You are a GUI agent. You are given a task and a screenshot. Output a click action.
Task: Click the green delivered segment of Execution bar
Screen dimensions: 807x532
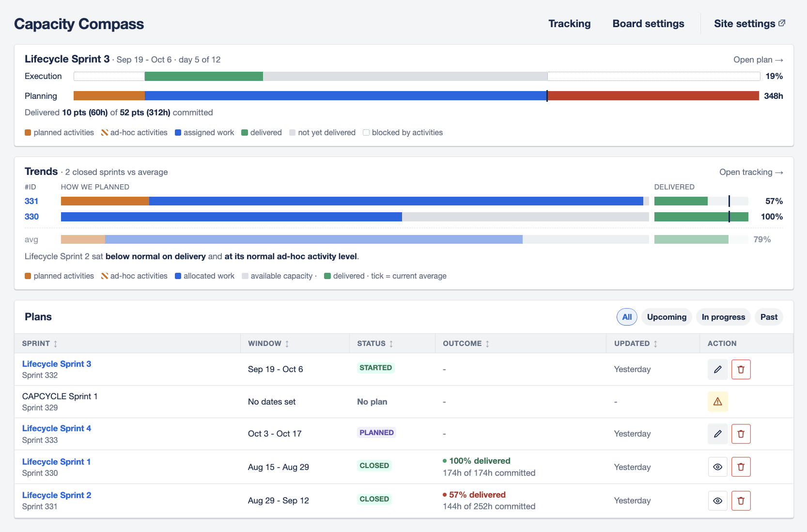click(204, 76)
